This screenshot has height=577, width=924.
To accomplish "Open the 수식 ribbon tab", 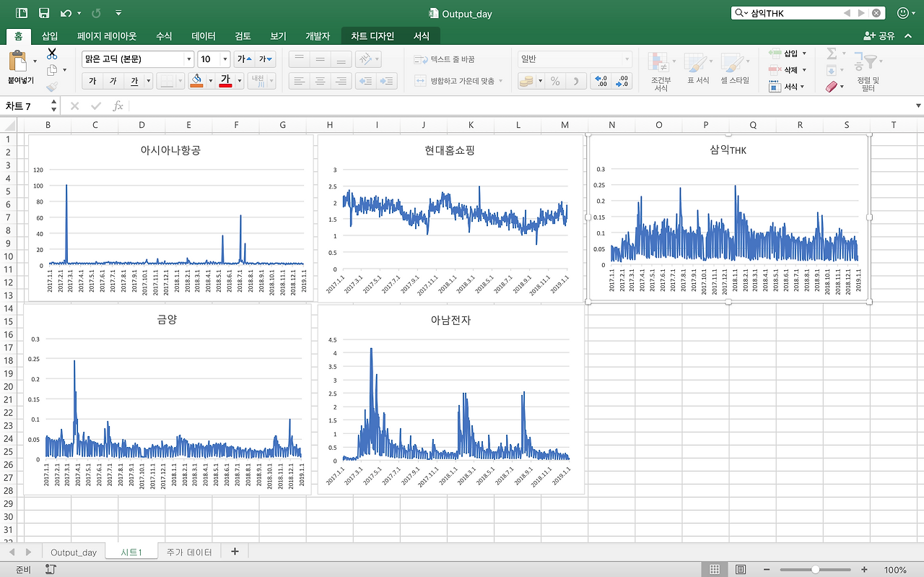I will point(164,36).
